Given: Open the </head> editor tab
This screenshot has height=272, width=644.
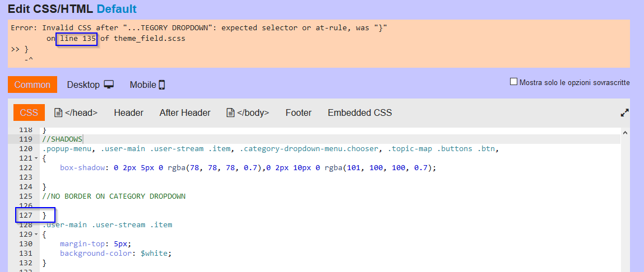Looking at the screenshot, I should (76, 112).
